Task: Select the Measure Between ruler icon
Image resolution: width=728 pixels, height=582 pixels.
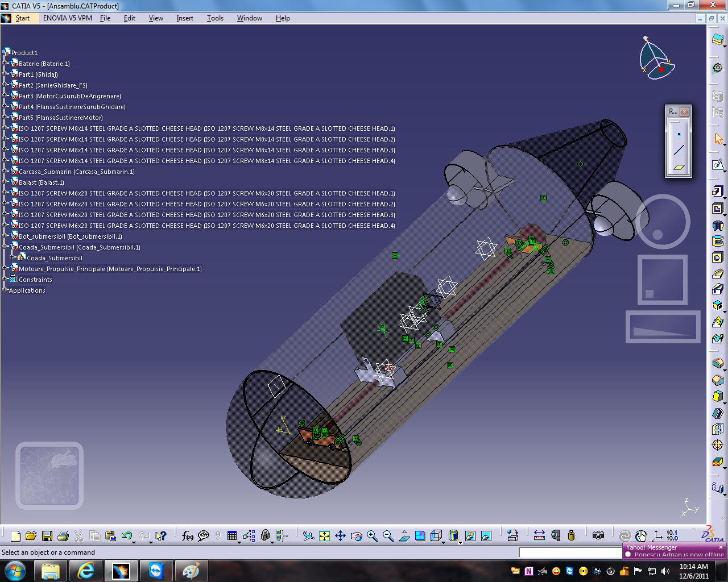Action: coord(539,535)
